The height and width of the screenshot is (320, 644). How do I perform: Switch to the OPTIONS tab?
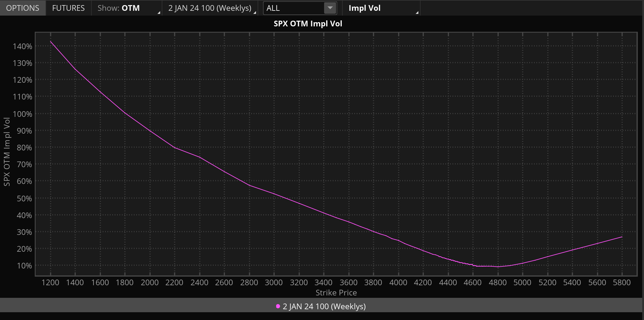[23, 8]
